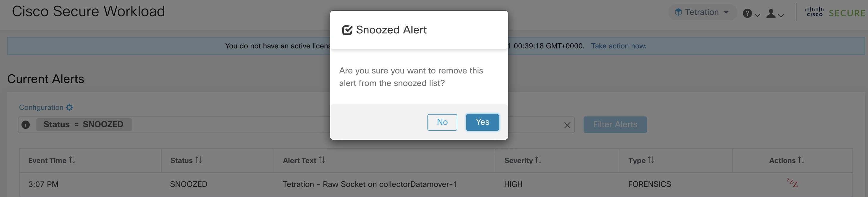The width and height of the screenshot is (868, 197).
Task: Open alert Configuration gear link
Action: 46,107
